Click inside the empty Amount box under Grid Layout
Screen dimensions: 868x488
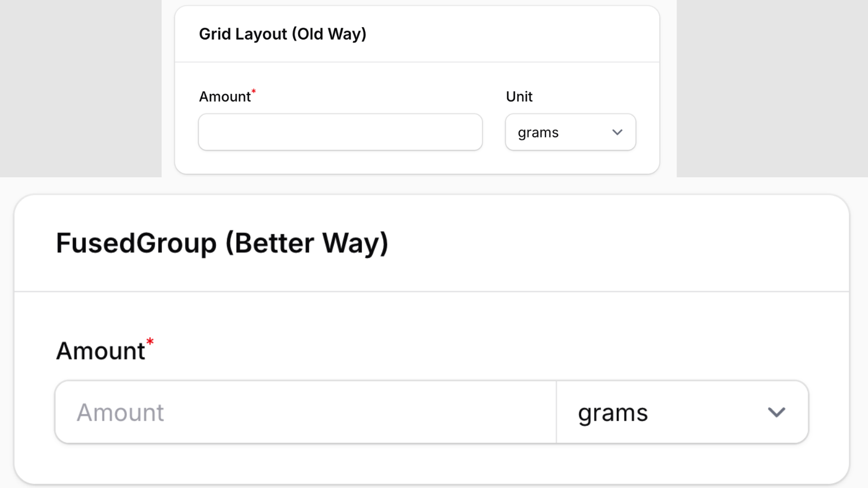(x=340, y=132)
